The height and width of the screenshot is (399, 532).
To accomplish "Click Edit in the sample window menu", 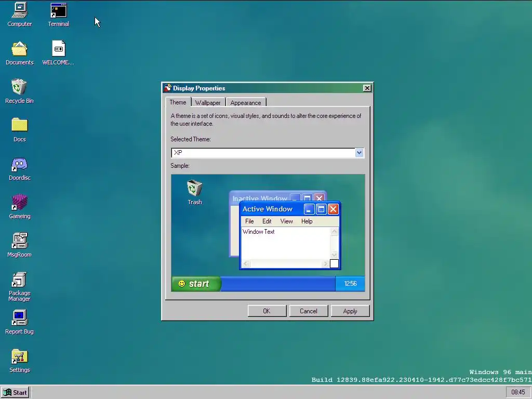I will click(x=267, y=221).
